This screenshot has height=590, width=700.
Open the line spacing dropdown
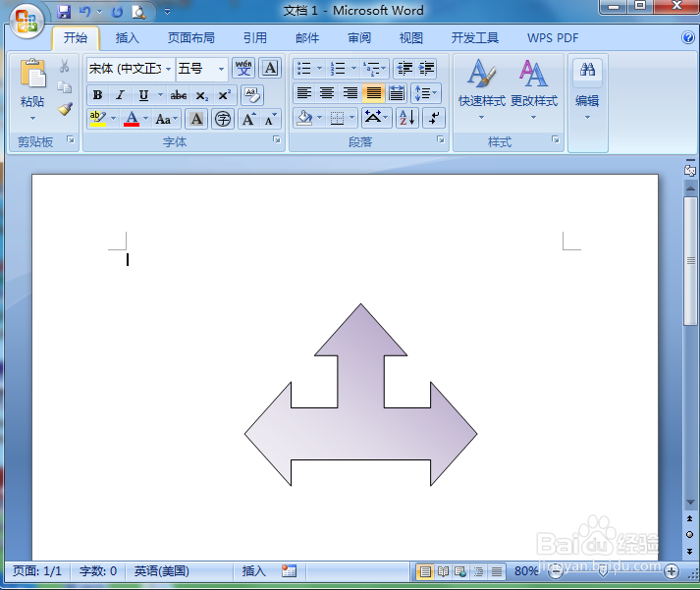[x=426, y=93]
